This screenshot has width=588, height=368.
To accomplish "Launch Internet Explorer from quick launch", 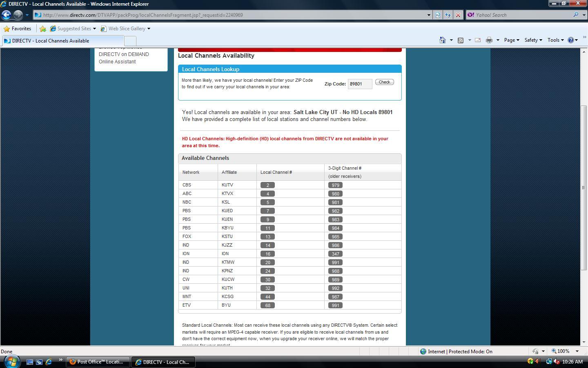I will click(49, 362).
